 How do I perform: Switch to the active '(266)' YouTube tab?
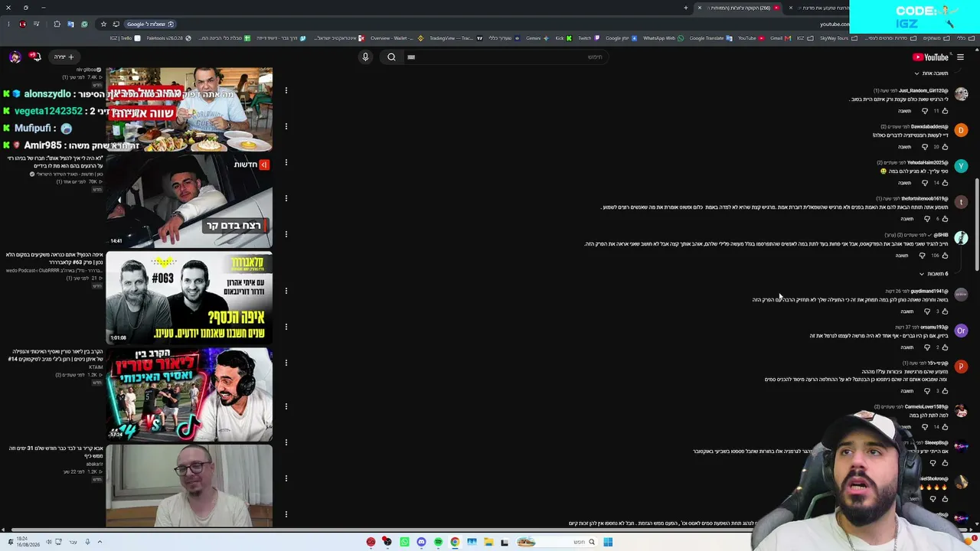pos(739,8)
